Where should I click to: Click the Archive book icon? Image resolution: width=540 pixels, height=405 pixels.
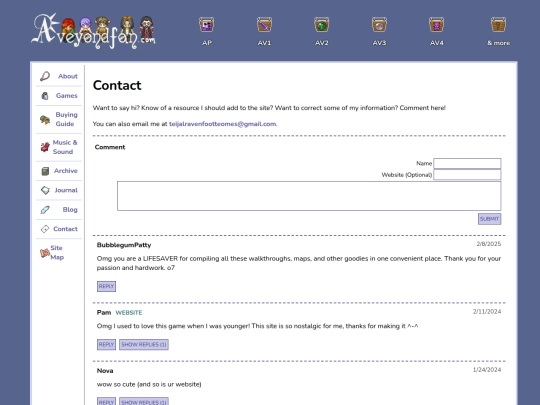pos(45,171)
